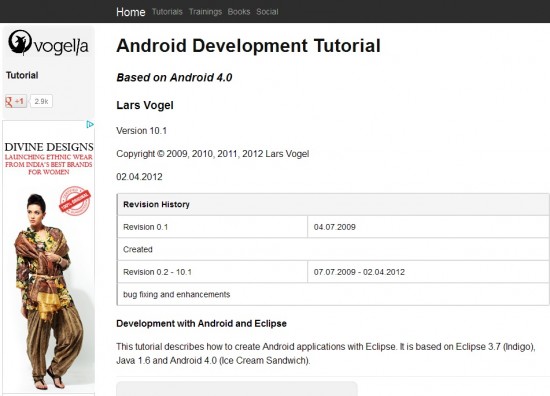Click the red 100% Original stamp
The width and height of the screenshot is (550, 396).
click(x=75, y=201)
